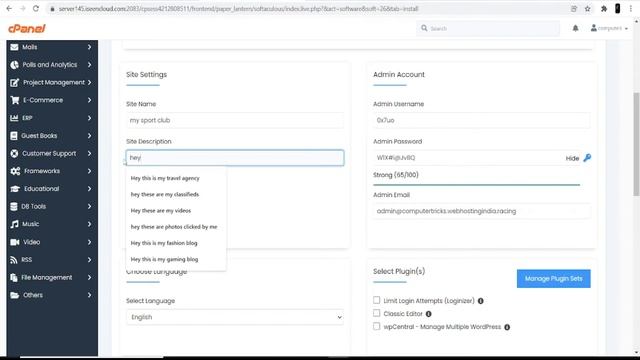Expand the Polls and Analytics chevron
This screenshot has width=640, height=360.
[89, 65]
